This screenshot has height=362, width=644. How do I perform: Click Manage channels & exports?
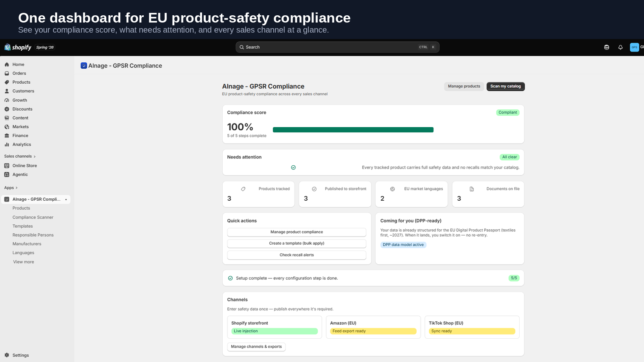pos(256,347)
